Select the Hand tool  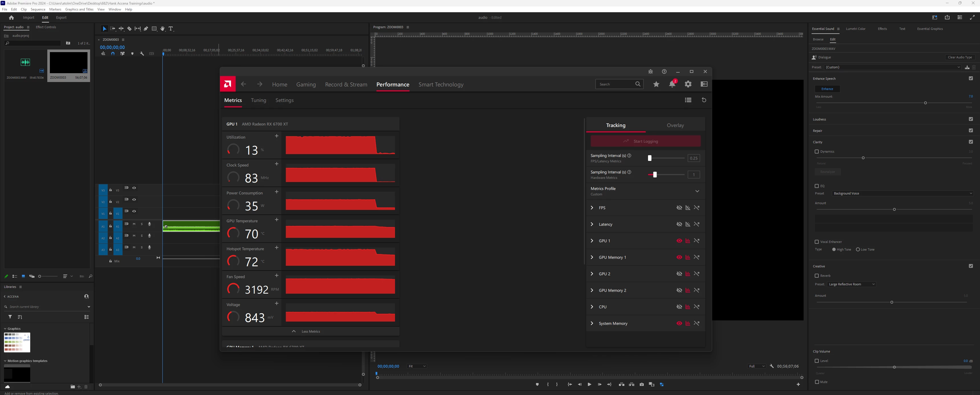point(162,28)
